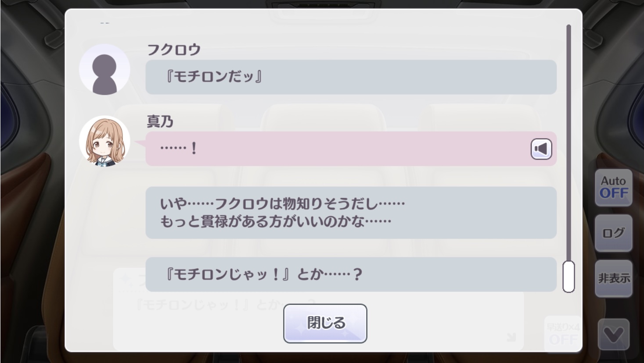
Task: Click the フクロウ speaker name label
Action: 174,50
